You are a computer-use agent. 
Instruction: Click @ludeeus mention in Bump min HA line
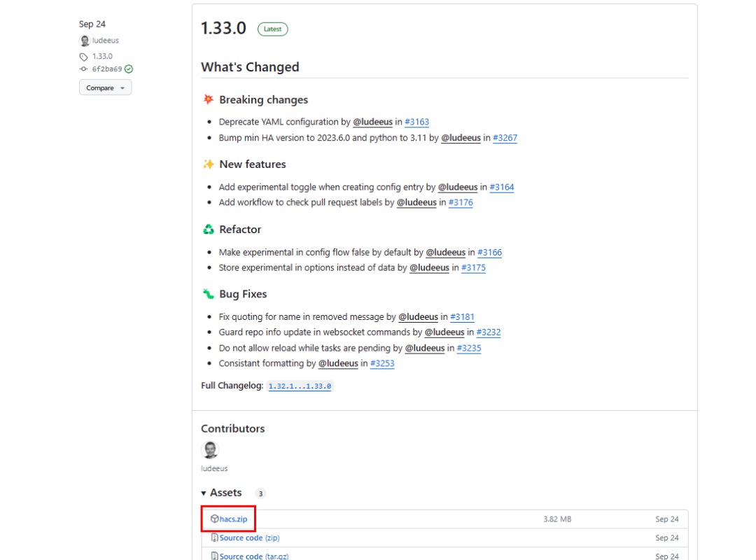coord(461,138)
